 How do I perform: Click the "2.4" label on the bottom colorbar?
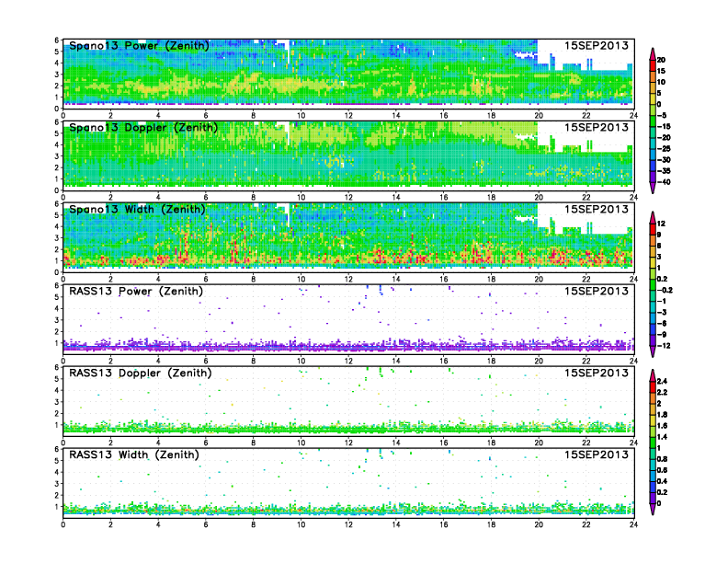tap(662, 382)
